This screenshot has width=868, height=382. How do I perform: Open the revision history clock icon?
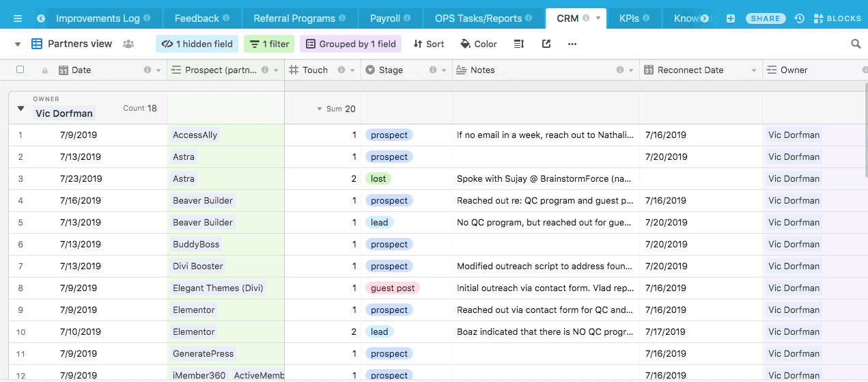pos(799,18)
